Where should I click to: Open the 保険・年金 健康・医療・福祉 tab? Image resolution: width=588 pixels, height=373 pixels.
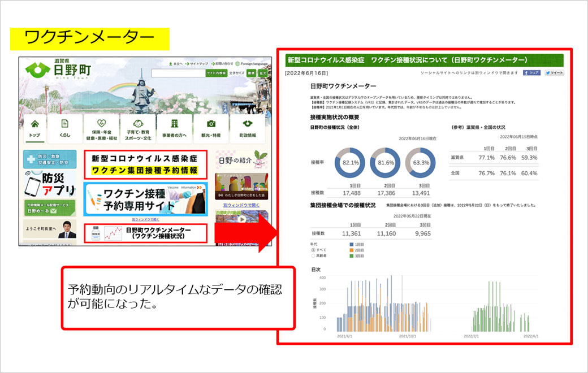click(102, 129)
